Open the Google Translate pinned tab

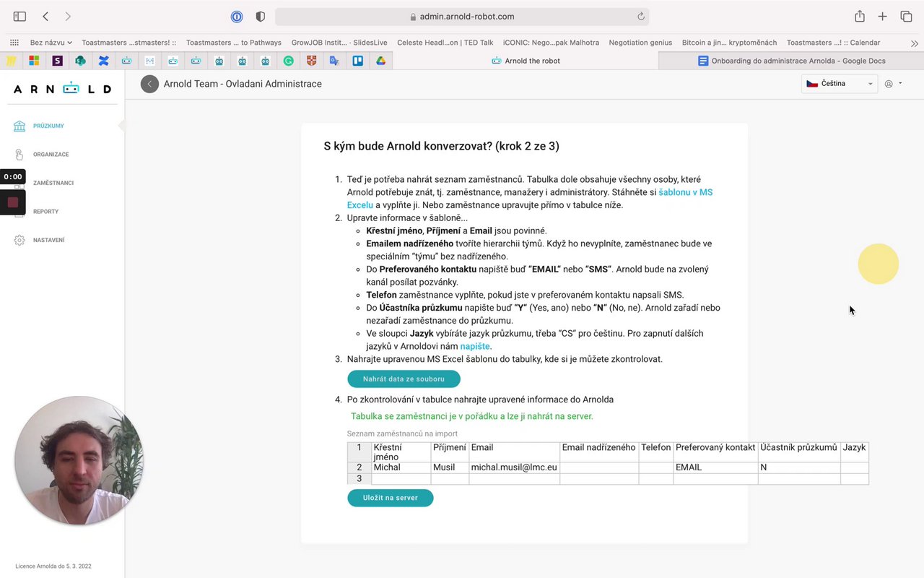(334, 61)
